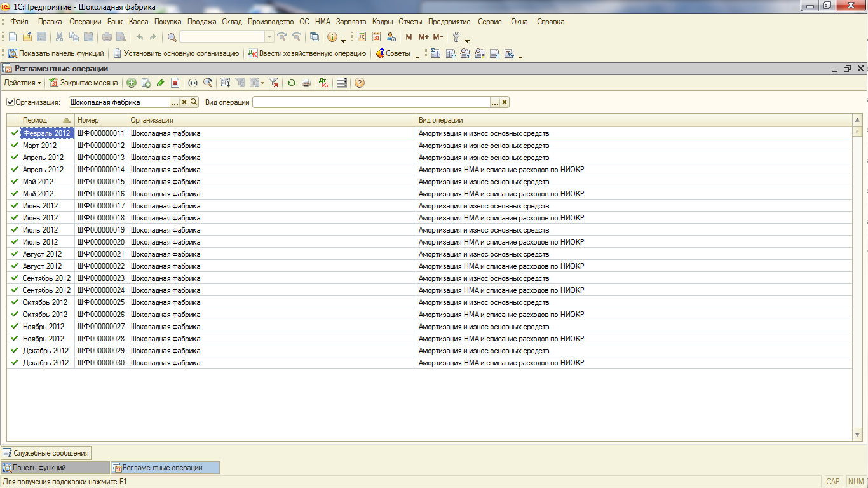Open the Служебные сообщения panel button
This screenshot has height=488, width=868.
coord(46,453)
